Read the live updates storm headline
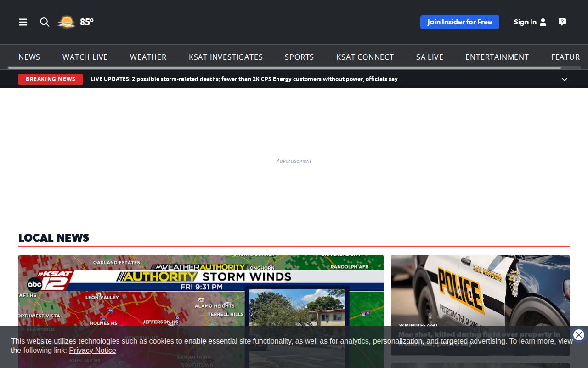The width and height of the screenshot is (588, 368). point(244,79)
